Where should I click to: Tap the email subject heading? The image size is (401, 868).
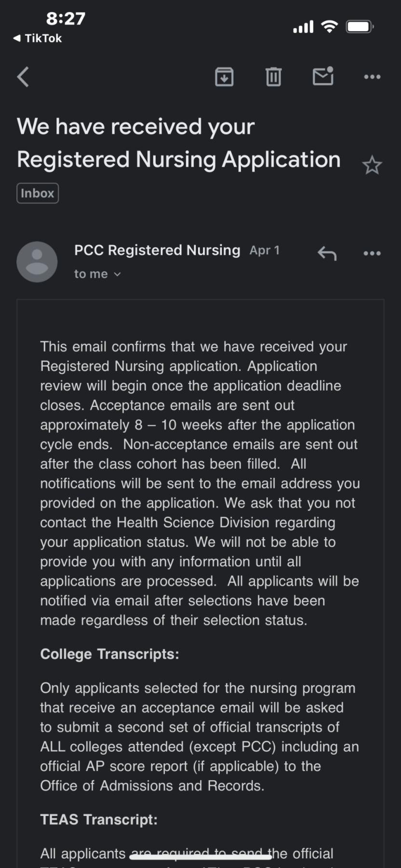pyautogui.click(x=178, y=143)
